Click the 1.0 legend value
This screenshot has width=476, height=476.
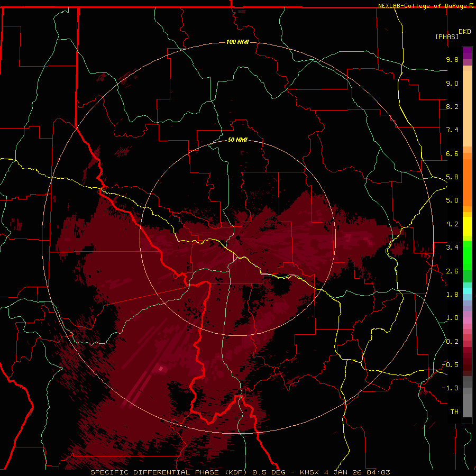(452, 318)
